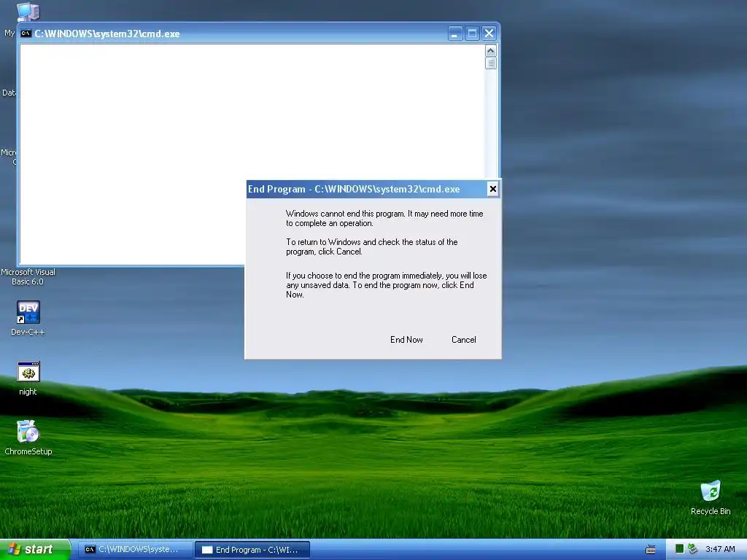
Task: Switch to cmd.exe taskbar button
Action: point(134,550)
